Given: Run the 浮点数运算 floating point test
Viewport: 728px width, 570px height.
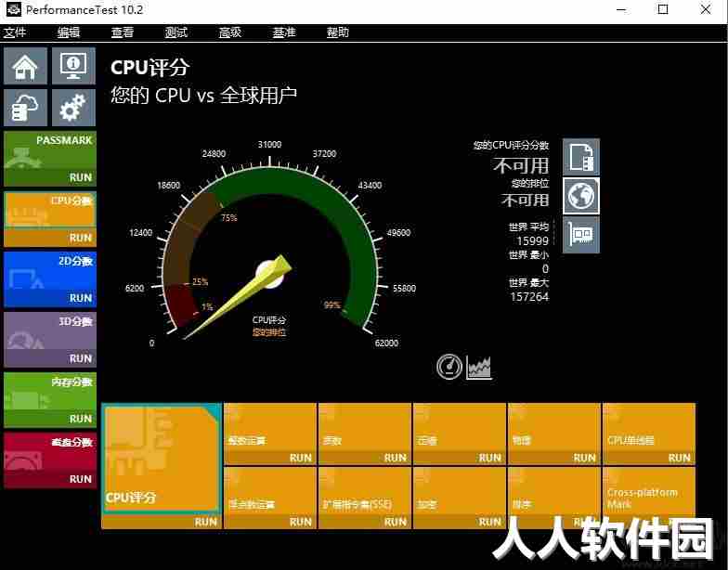Looking at the screenshot, I should 301,522.
